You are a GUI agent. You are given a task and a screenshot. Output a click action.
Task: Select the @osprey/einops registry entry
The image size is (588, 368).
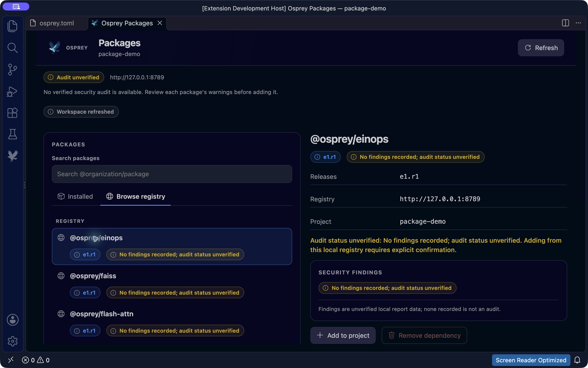click(x=172, y=246)
